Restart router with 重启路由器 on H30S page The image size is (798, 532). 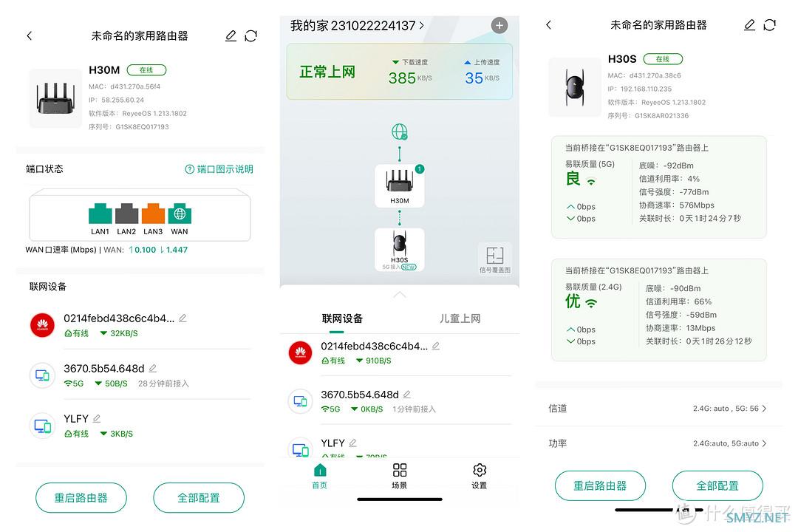coord(600,485)
